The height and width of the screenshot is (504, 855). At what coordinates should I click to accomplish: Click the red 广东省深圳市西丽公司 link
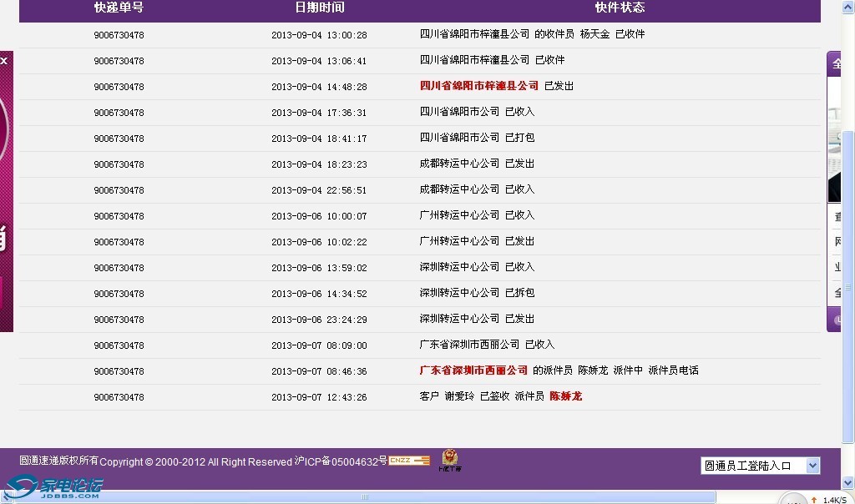coord(473,370)
